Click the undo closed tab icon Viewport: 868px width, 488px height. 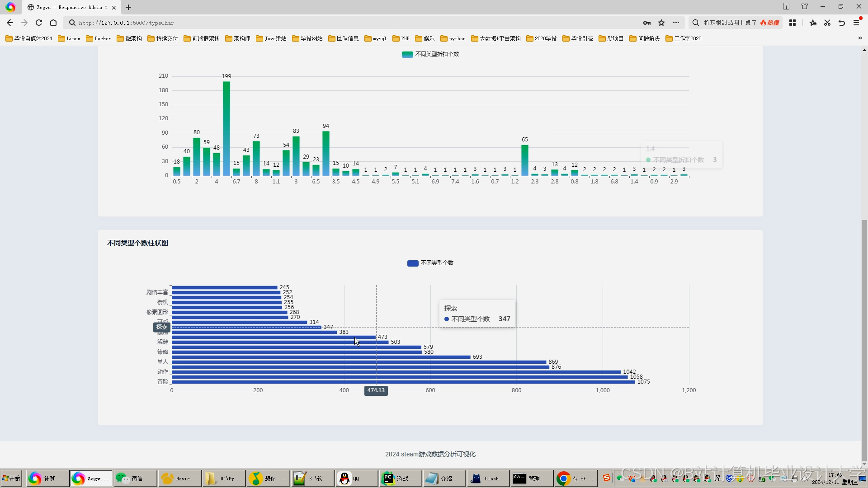(842, 23)
